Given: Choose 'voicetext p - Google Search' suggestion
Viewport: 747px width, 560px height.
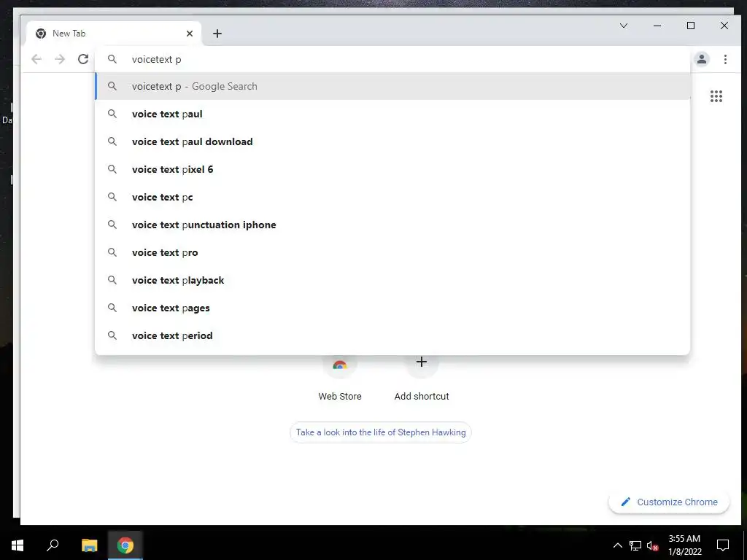Looking at the screenshot, I should click(x=392, y=86).
